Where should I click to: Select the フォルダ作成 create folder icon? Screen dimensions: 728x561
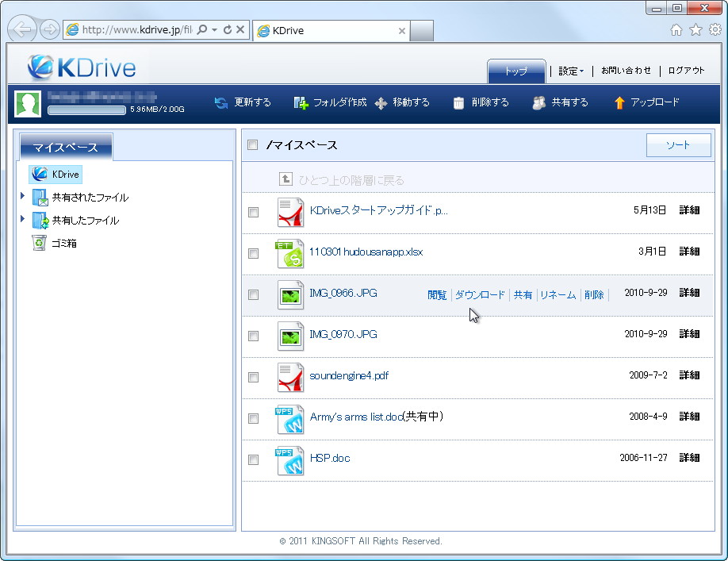(x=300, y=102)
